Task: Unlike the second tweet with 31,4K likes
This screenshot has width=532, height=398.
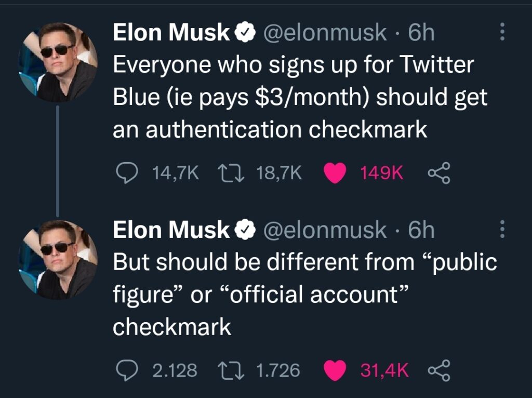Action: (335, 370)
